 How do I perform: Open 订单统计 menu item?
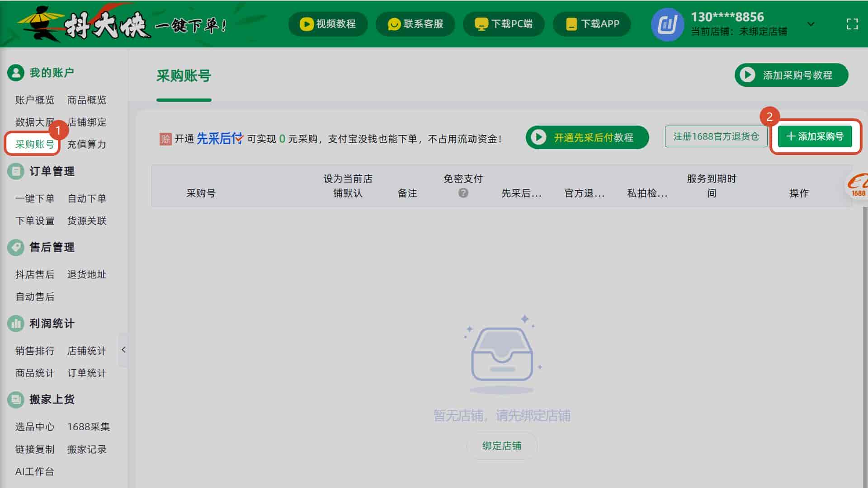87,373
